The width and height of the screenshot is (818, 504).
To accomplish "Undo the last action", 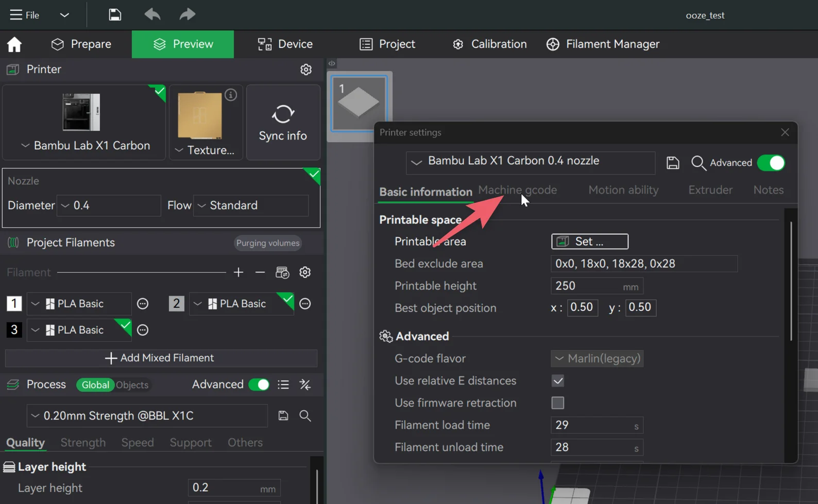I will click(x=152, y=14).
